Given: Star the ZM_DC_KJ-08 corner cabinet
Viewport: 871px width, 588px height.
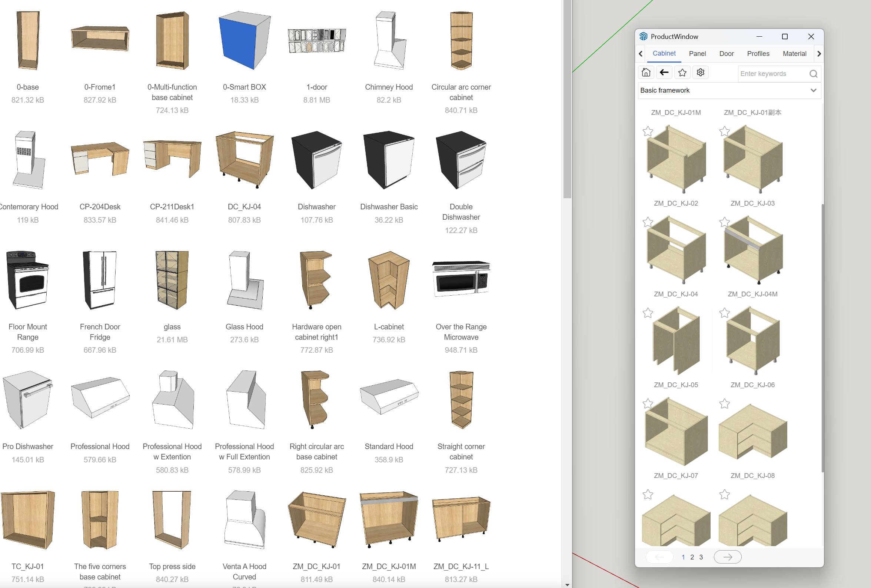Looking at the screenshot, I should pos(724,494).
